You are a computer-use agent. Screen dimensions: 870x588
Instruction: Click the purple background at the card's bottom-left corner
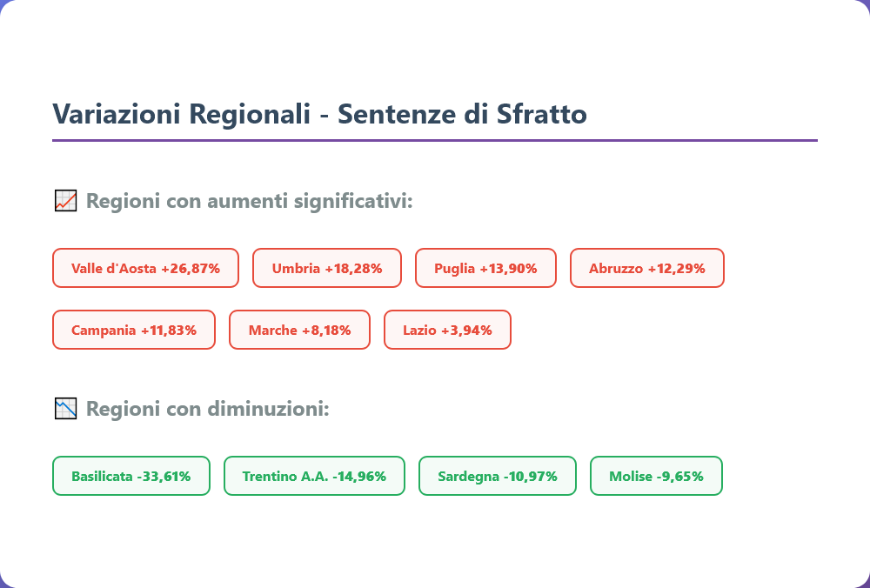coord(3,585)
